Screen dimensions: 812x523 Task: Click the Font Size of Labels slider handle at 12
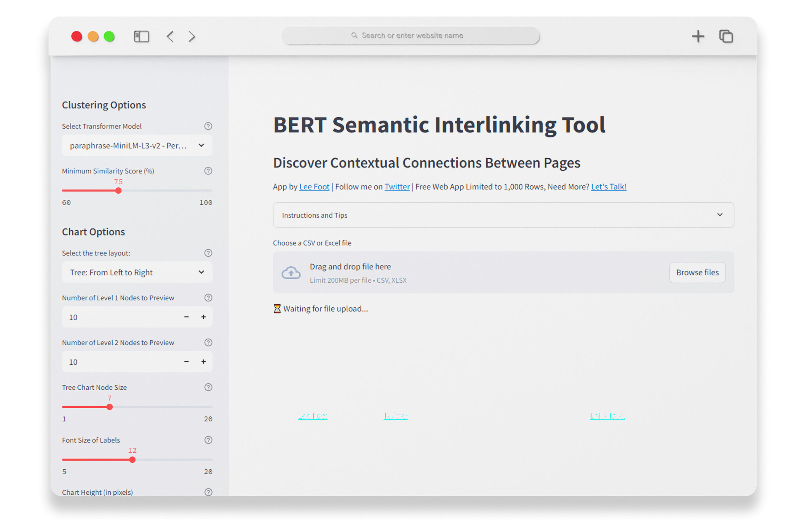pyautogui.click(x=132, y=460)
